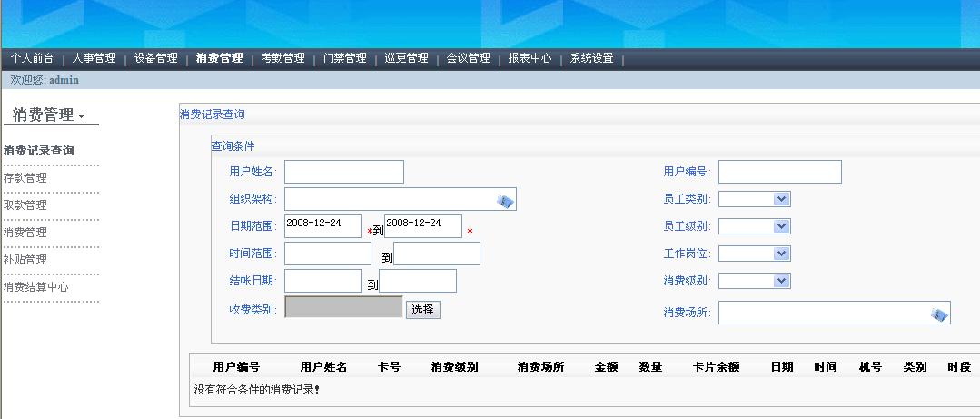This screenshot has width=980, height=419.
Task: Open the 会议管理 menu
Action: pyautogui.click(x=468, y=59)
